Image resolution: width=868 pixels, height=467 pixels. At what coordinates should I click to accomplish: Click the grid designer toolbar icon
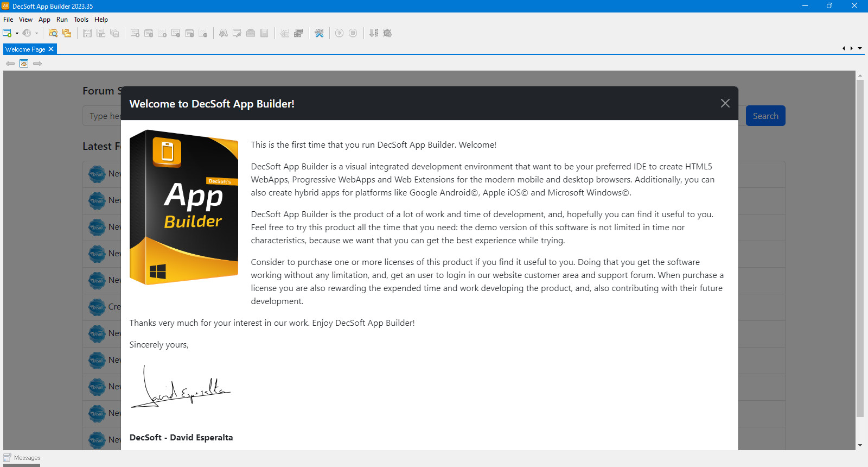tap(298, 33)
